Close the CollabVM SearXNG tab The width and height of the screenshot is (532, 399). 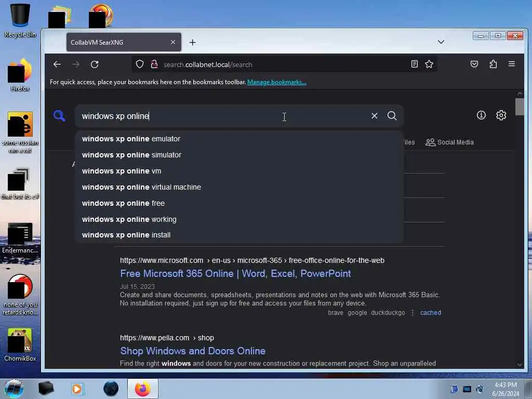pos(173,42)
